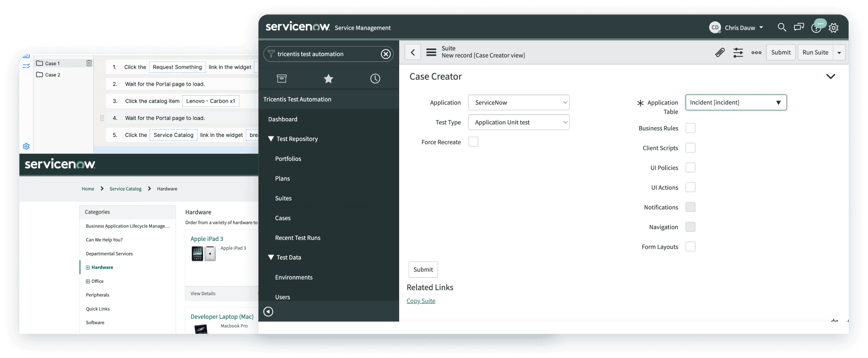Screen dimensions: 868x358
Task: Click the Apple iPad 3 product image
Action: point(203,254)
